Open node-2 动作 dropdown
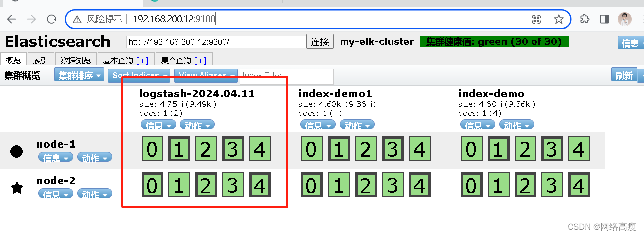Image resolution: width=644 pixels, height=236 pixels. 95,194
